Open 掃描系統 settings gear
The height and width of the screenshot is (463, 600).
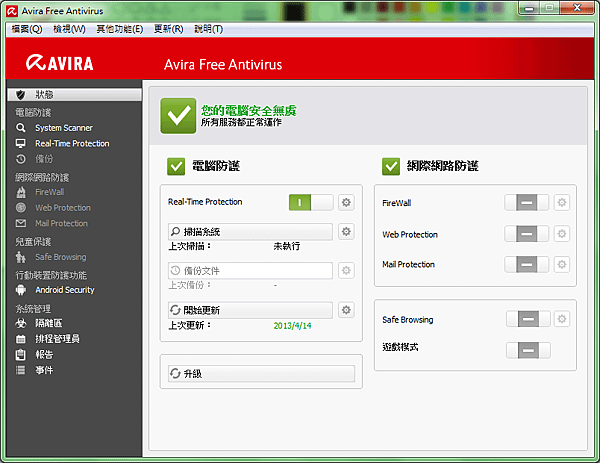tap(346, 232)
